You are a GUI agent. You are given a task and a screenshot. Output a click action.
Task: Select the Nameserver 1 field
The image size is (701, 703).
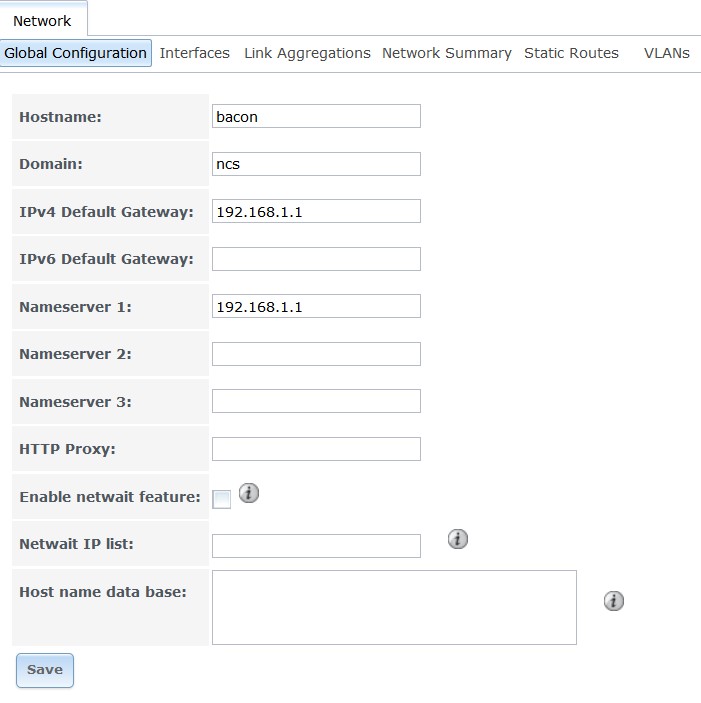(x=316, y=306)
